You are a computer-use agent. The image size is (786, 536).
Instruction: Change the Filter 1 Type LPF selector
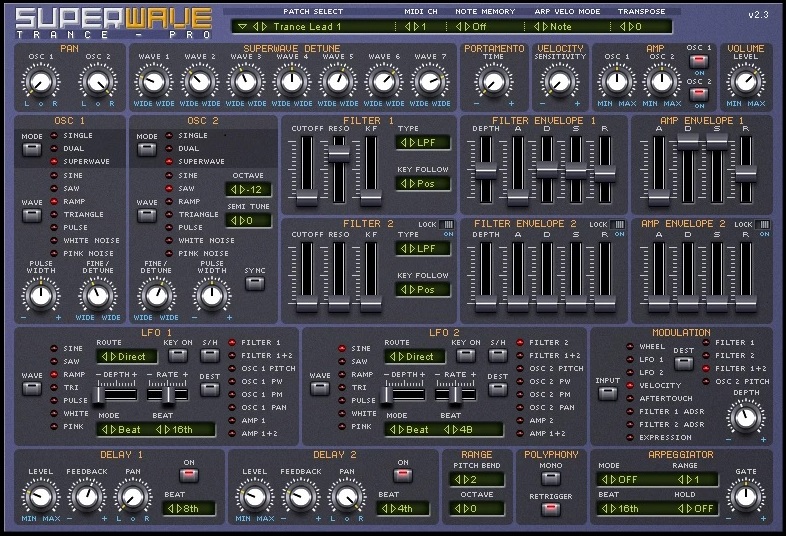pyautogui.click(x=423, y=142)
